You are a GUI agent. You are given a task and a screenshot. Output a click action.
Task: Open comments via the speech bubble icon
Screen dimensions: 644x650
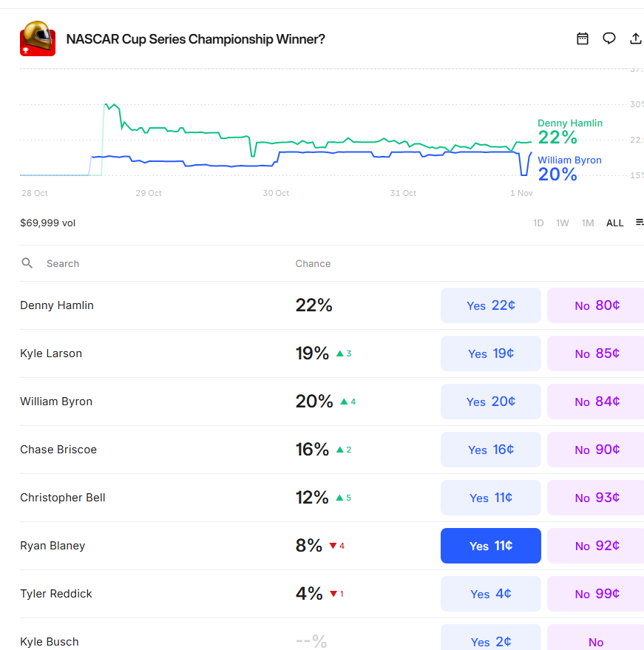pyautogui.click(x=609, y=38)
